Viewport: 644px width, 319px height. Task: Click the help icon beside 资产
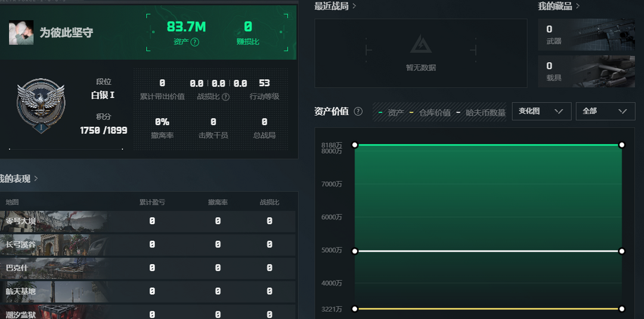point(195,42)
